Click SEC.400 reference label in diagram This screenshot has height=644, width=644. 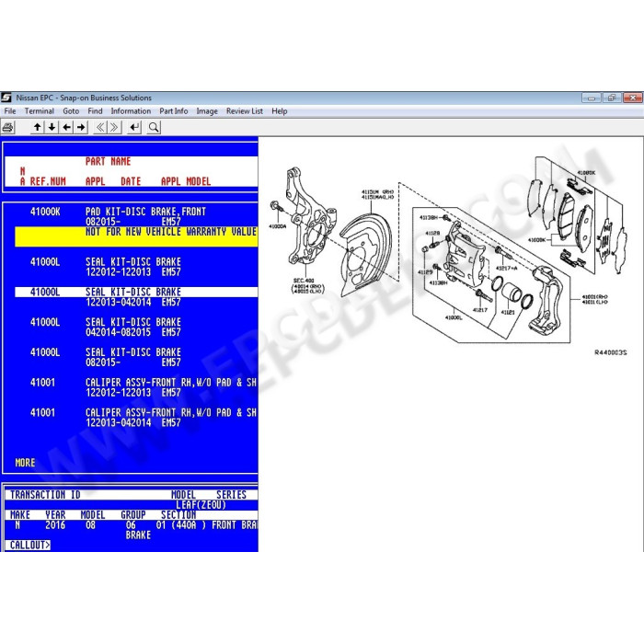[304, 281]
